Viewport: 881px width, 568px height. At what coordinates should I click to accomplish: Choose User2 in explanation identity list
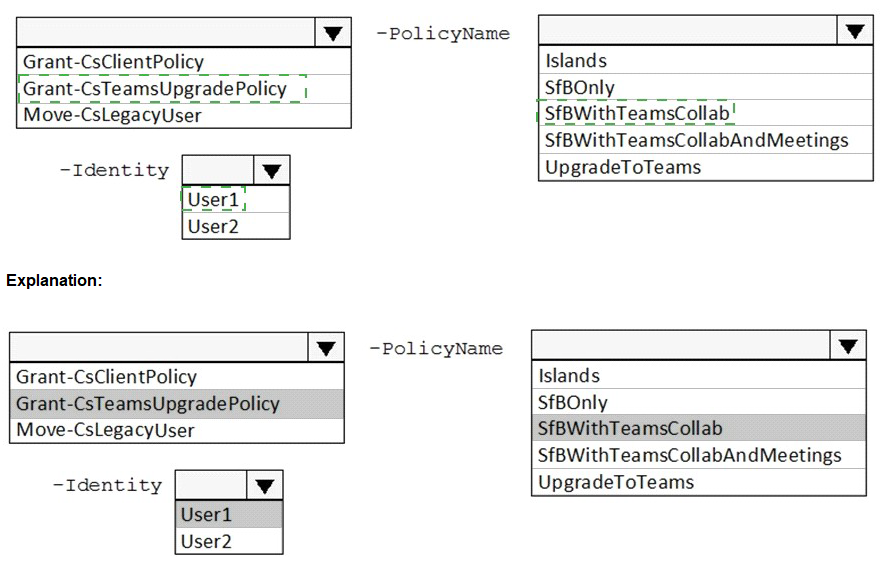coord(206,541)
